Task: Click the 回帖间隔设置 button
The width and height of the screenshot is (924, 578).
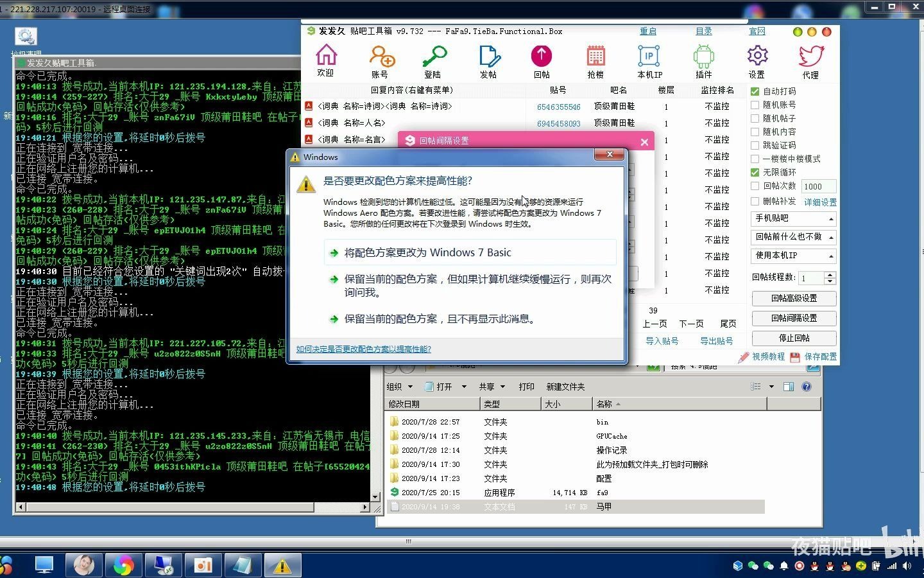Action: (794, 318)
